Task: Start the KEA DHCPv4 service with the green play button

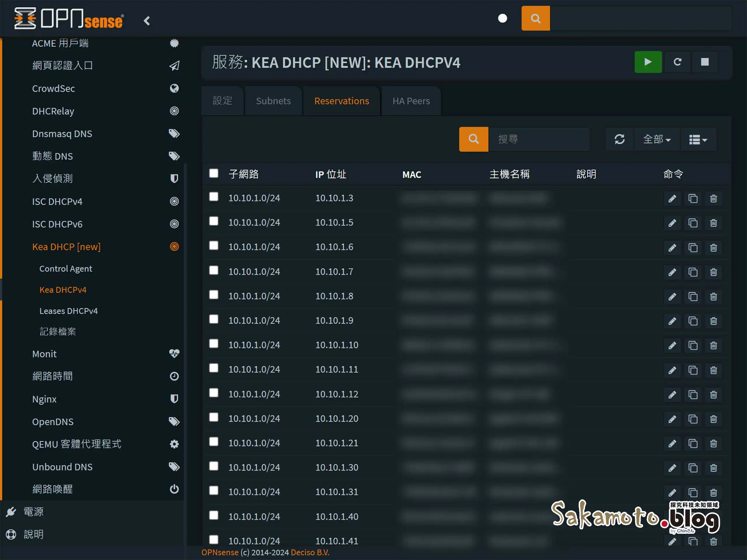Action: tap(647, 62)
